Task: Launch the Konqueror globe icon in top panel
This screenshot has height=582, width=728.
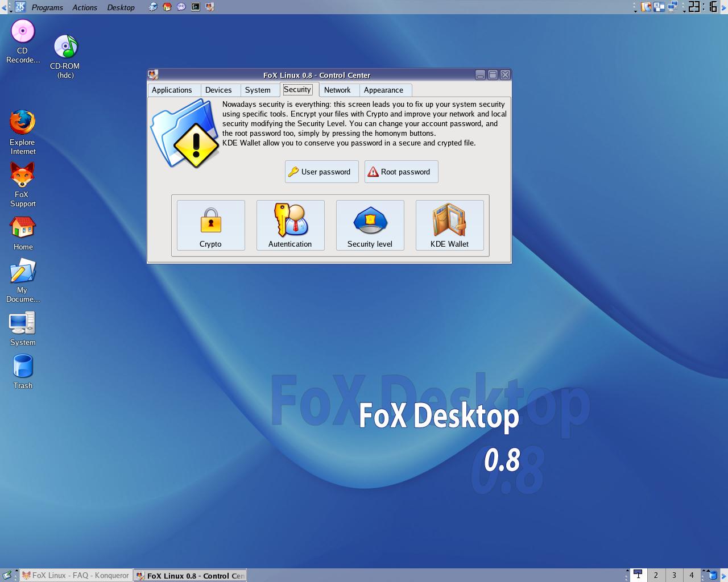Action: [153, 7]
